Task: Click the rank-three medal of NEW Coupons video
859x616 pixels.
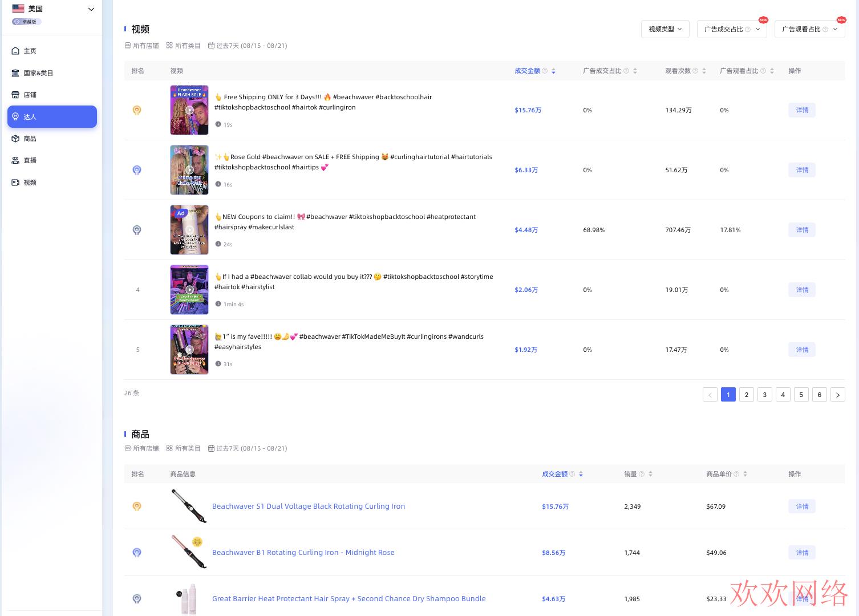Action: (137, 230)
